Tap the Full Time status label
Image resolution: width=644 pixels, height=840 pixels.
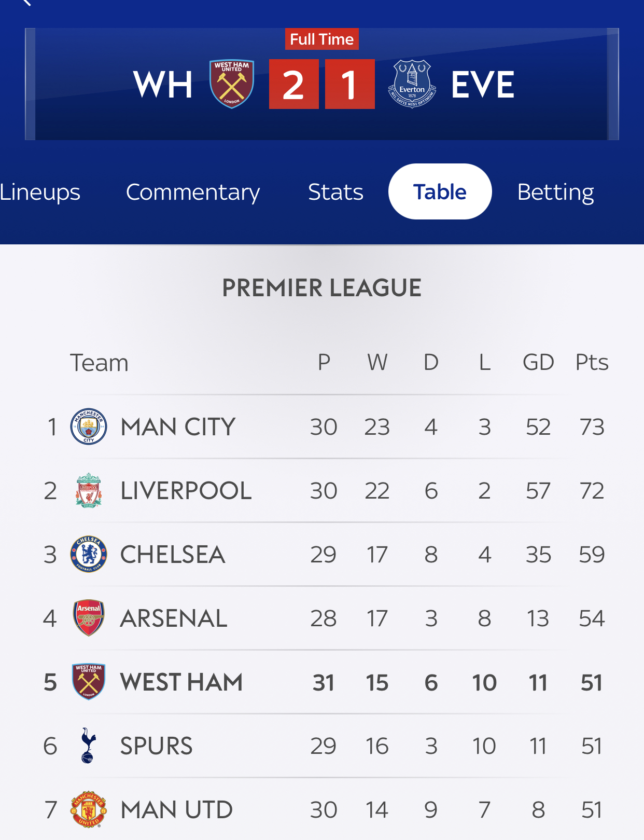click(321, 39)
